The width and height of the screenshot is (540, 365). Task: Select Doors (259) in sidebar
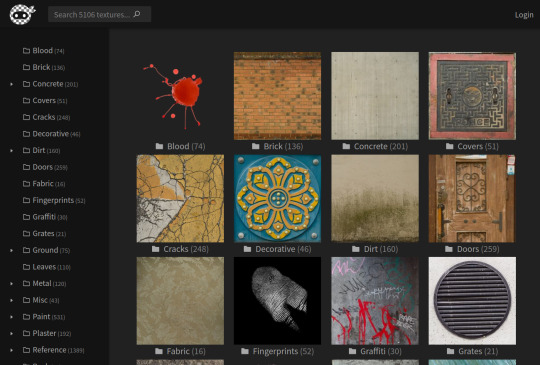(x=45, y=167)
